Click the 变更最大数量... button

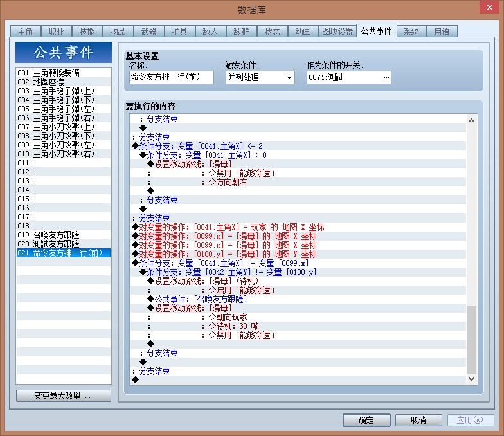(64, 395)
